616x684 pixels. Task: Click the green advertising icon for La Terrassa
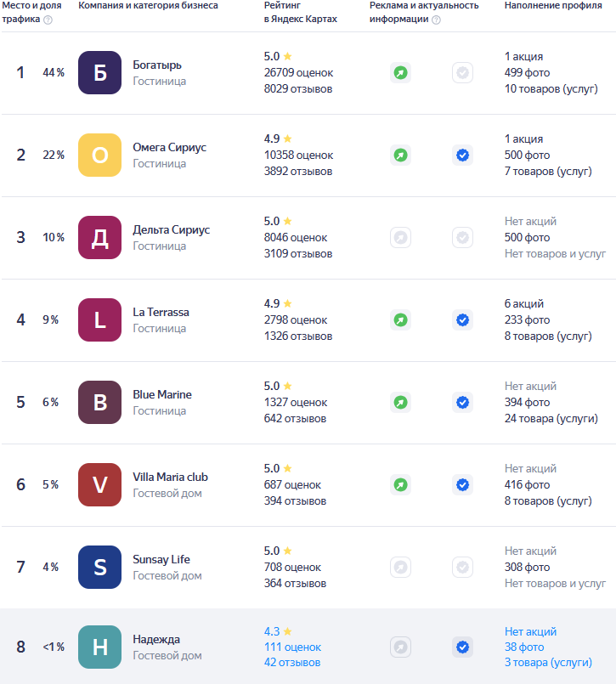[x=401, y=320]
